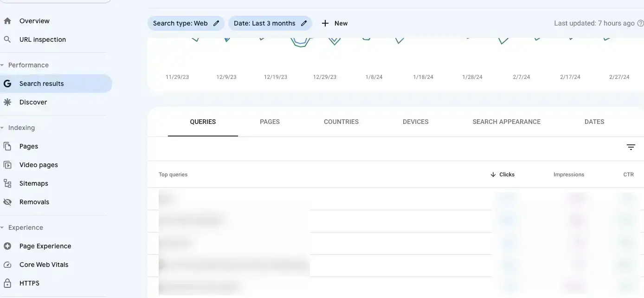644x298 pixels.
Task: Click the Clicks sort arrow icon
Action: coord(493,175)
